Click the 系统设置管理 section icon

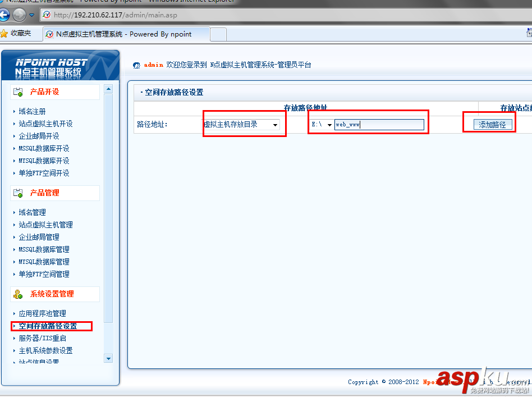18,294
